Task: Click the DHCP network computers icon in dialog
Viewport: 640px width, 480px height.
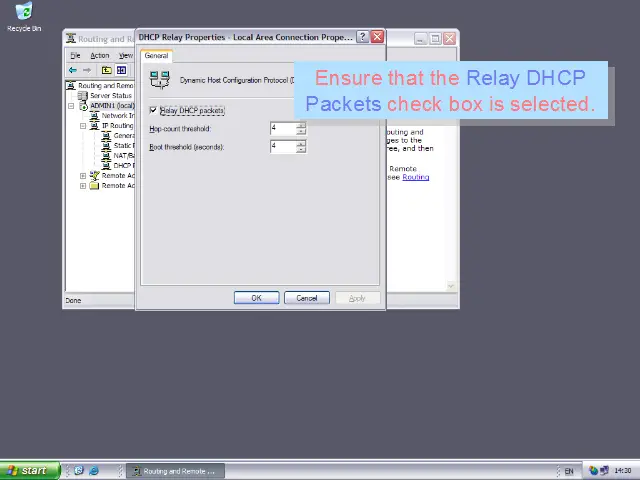Action: [x=159, y=80]
